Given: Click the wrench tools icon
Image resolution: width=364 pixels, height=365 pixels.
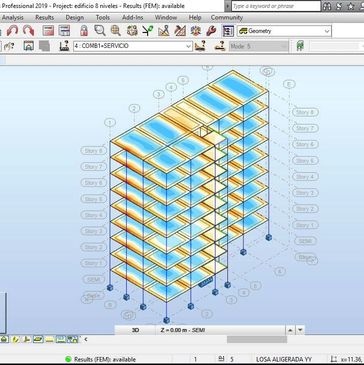Looking at the screenshot, I should 211,31.
